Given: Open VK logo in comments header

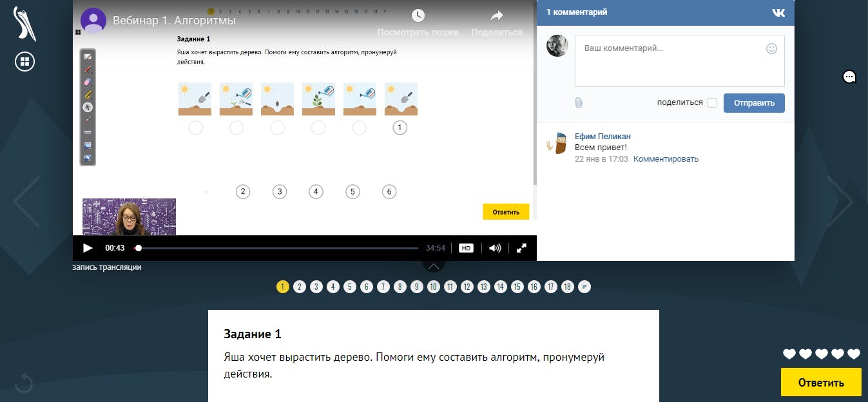Looking at the screenshot, I should [x=778, y=12].
